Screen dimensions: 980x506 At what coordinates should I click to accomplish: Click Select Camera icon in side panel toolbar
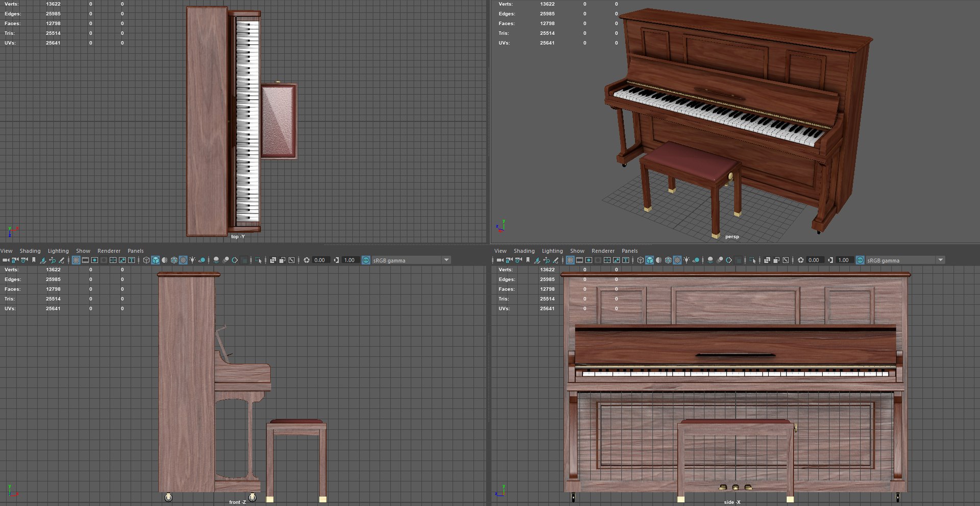click(500, 260)
